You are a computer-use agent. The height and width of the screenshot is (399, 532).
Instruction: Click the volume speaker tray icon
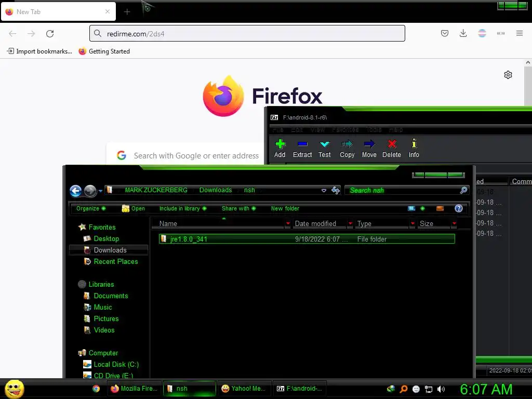[441, 389]
